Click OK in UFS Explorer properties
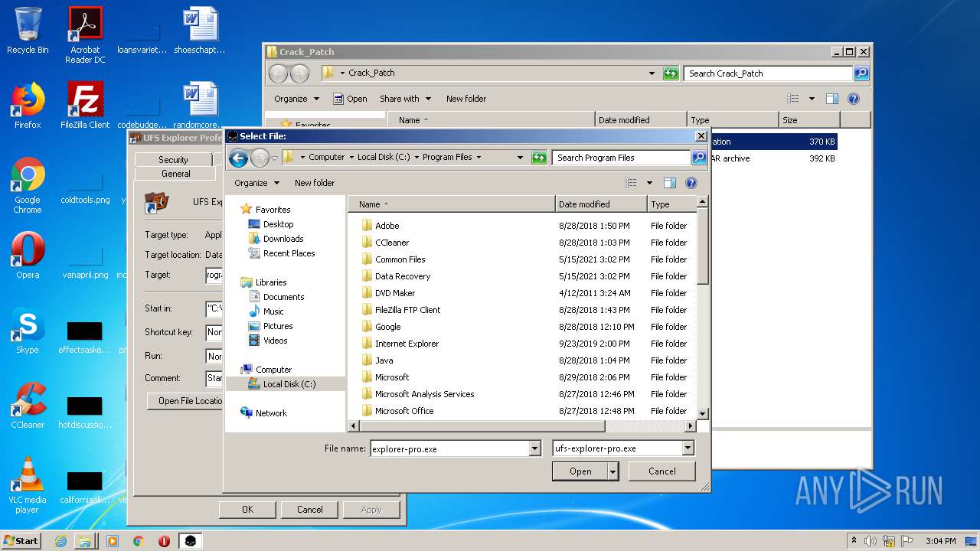Viewport: 980px width, 551px height. click(x=247, y=510)
